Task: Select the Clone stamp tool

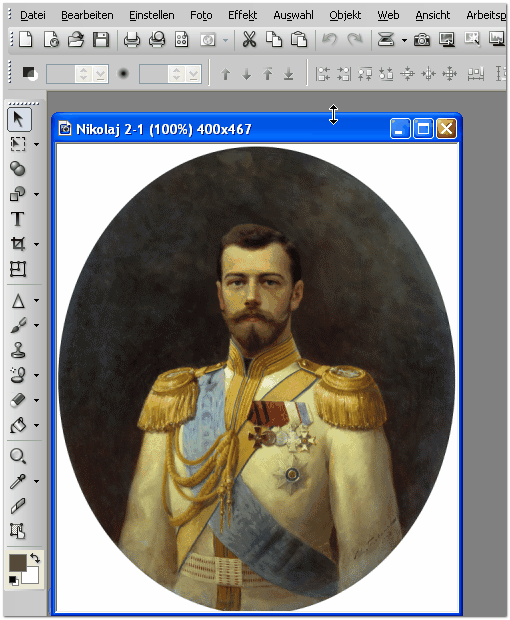Action: click(x=18, y=350)
